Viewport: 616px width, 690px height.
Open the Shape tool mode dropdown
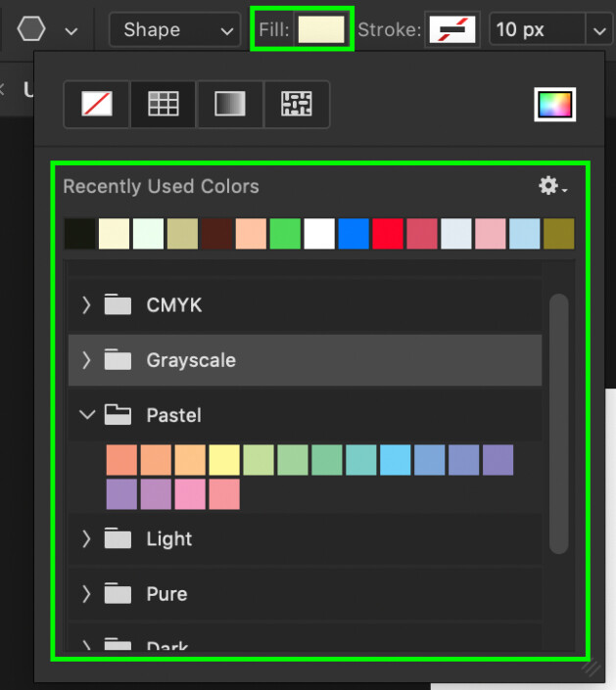click(174, 30)
